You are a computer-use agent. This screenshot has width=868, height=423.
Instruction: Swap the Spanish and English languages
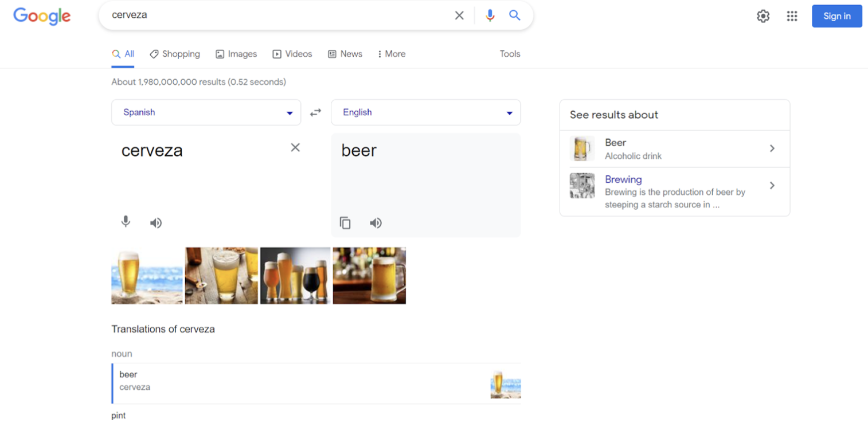(316, 112)
